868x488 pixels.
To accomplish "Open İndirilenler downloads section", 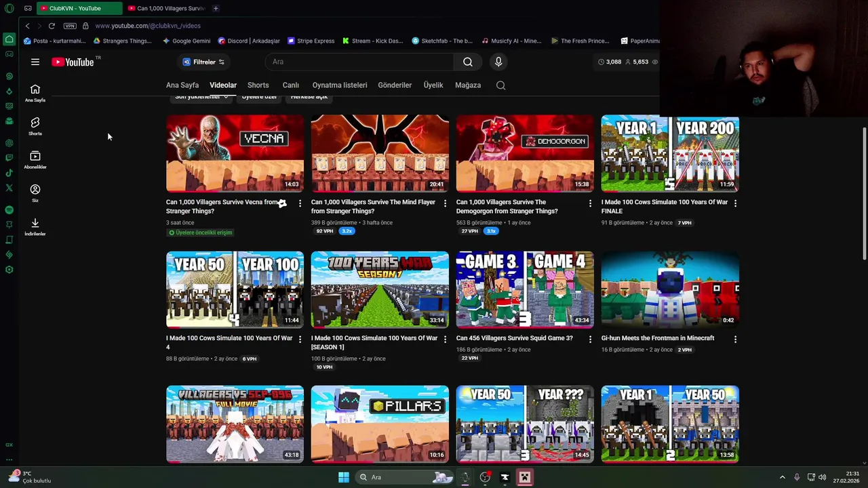I will [x=35, y=227].
